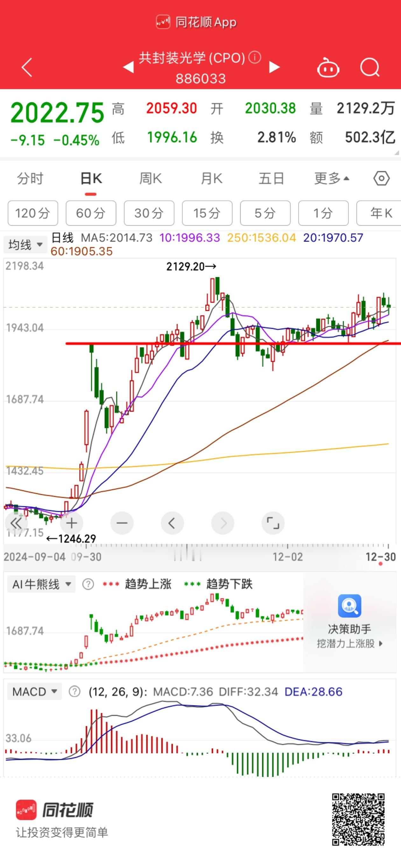Open the robot assistant icon
Image resolution: width=401 pixels, height=868 pixels.
point(328,68)
